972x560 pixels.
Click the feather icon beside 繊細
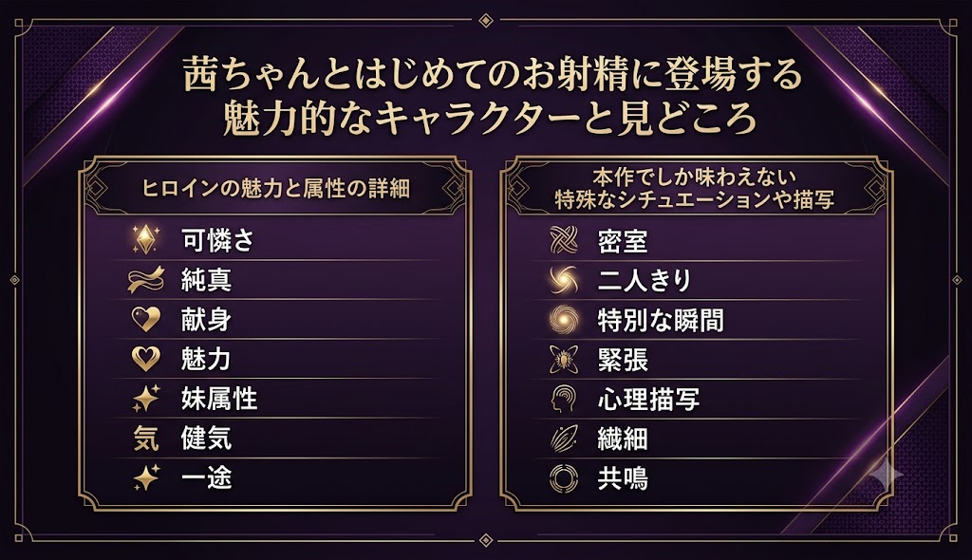[564, 439]
